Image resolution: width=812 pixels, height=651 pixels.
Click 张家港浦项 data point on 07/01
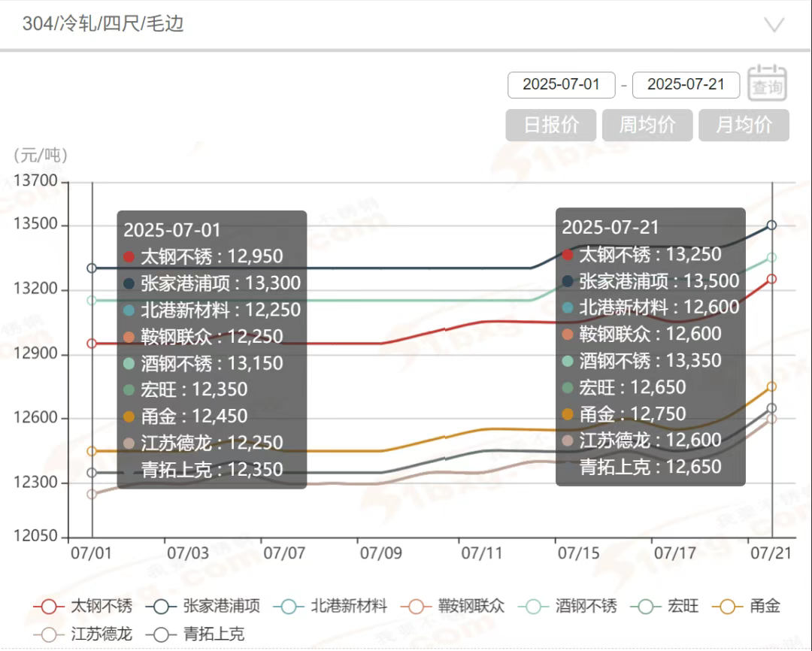92,268
